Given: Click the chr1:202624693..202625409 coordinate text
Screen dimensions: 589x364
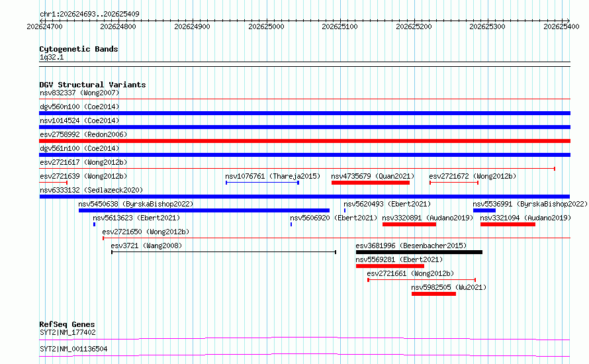Looking at the screenshot, I should click(89, 14).
